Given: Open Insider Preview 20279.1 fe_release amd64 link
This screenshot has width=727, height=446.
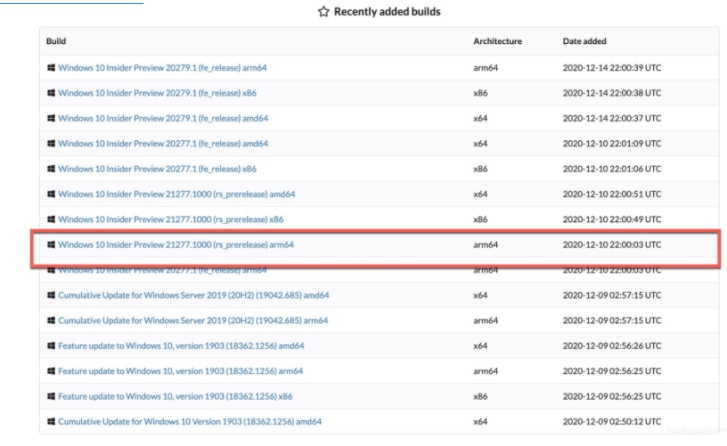Looking at the screenshot, I should tap(163, 118).
